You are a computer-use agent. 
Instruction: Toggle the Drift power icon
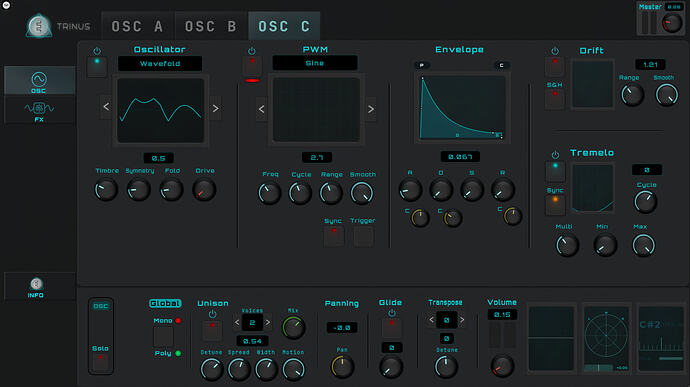point(555,51)
